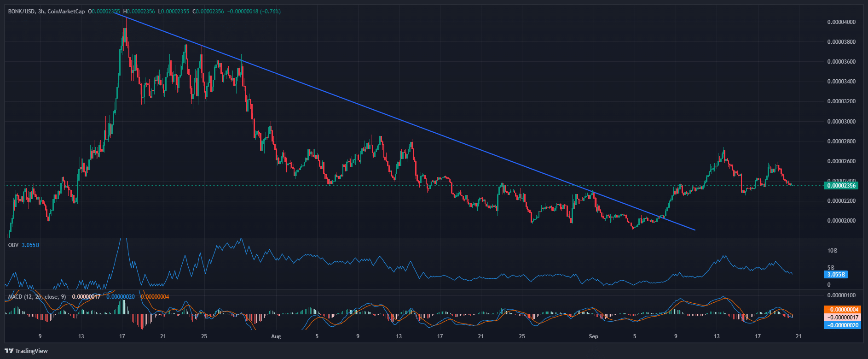Click the blue -0.00000020 MACD axis tag
The height and width of the screenshot is (359, 868).
(x=841, y=325)
